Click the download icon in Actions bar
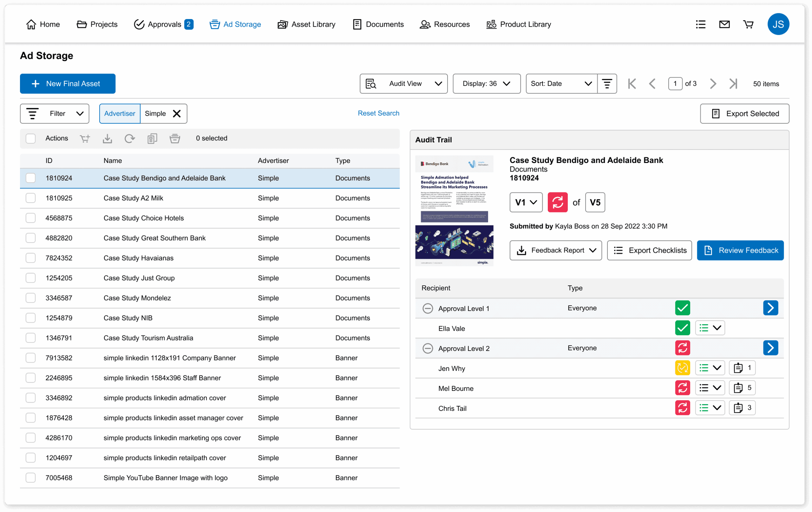This screenshot has width=812, height=512. click(x=107, y=138)
